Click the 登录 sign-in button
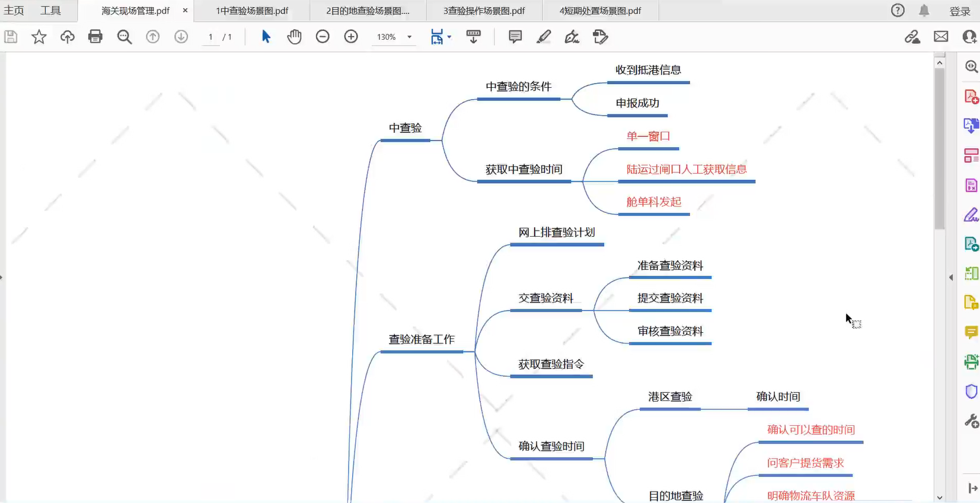This screenshot has width=980, height=503. click(960, 11)
